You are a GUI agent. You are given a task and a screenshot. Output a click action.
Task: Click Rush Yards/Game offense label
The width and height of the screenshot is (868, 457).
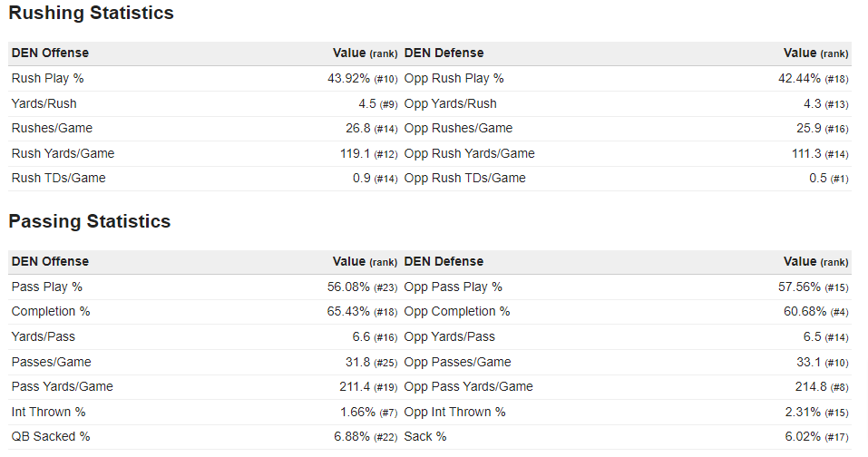(x=63, y=153)
